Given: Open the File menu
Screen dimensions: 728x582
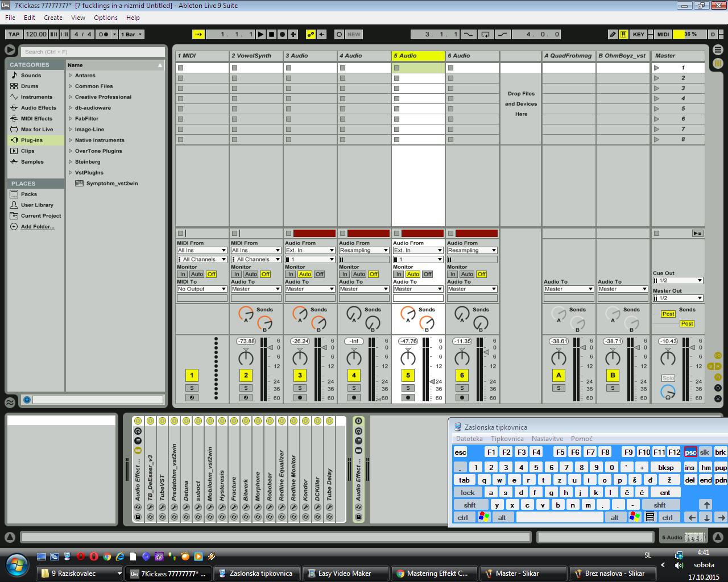Looking at the screenshot, I should (x=10, y=18).
